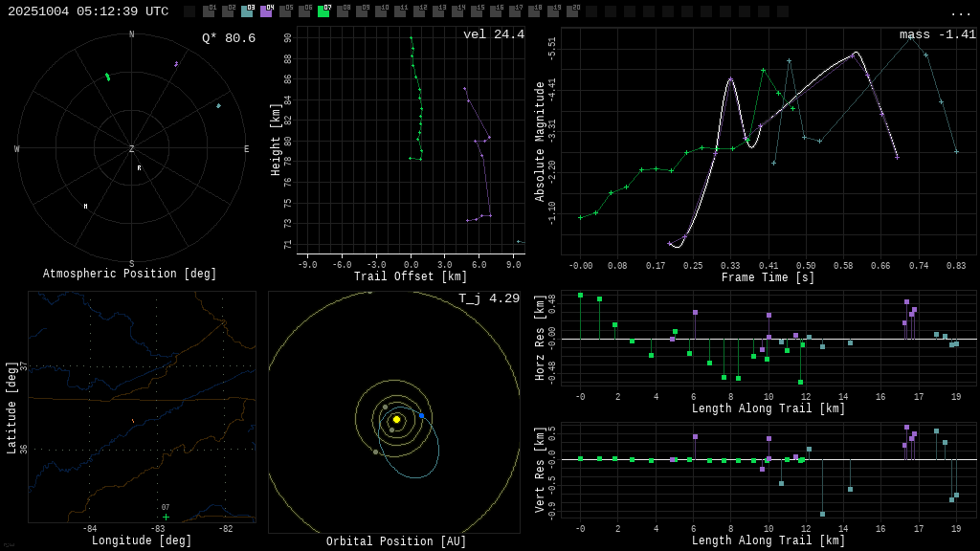This screenshot has width=980, height=551.
Task: Click the Orbital Position [AU] caption
Action: 396,542
